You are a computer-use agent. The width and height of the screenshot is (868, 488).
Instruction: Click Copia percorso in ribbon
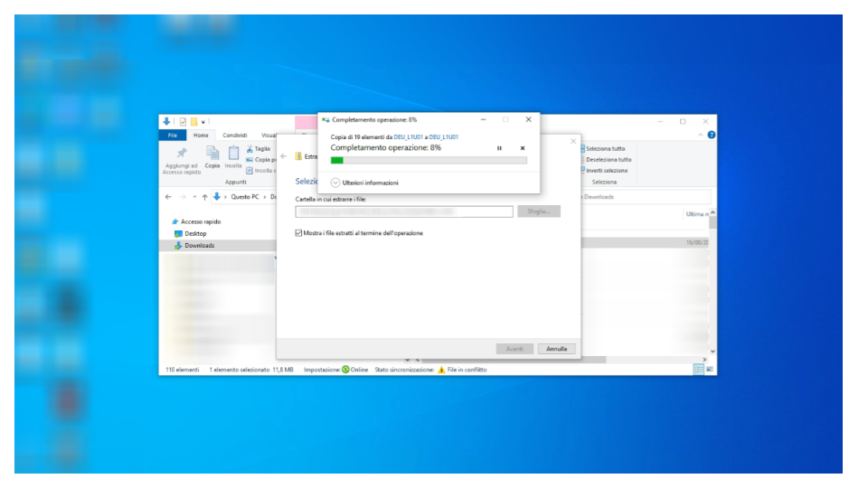[261, 160]
